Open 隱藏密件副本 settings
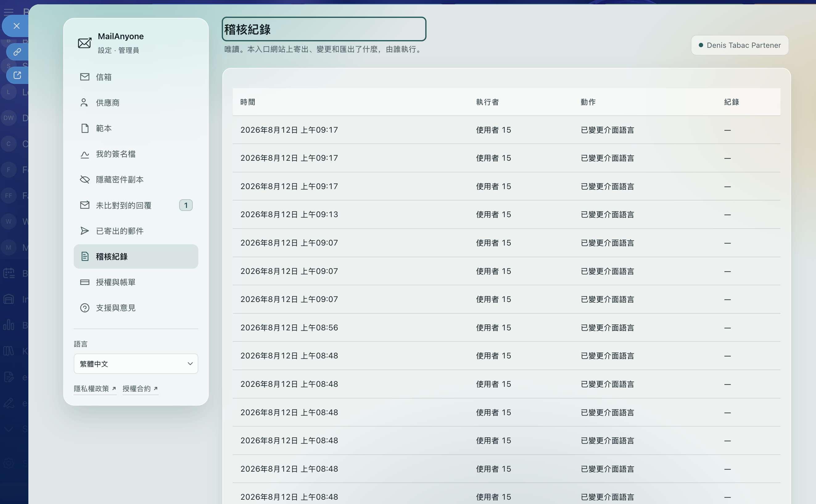 136,180
